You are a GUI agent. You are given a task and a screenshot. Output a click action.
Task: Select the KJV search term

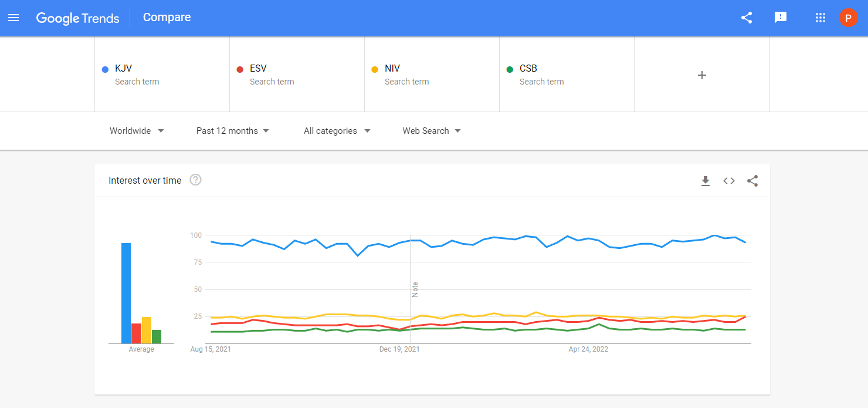tap(162, 75)
